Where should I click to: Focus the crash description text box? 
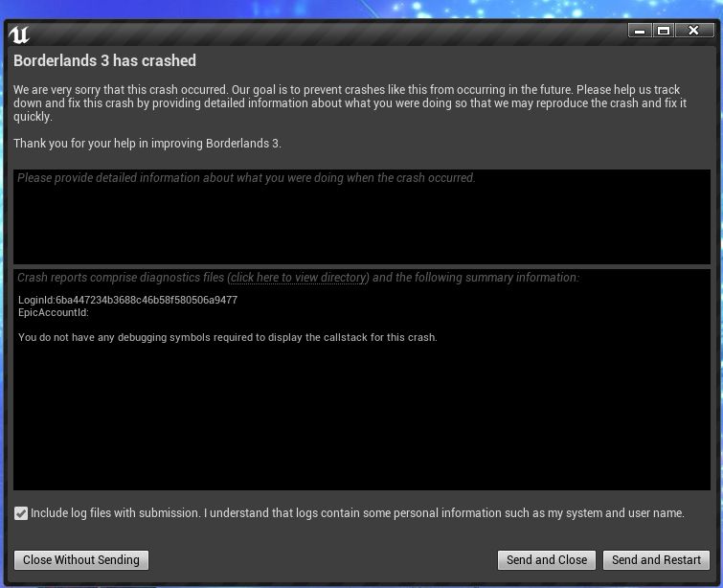362,216
